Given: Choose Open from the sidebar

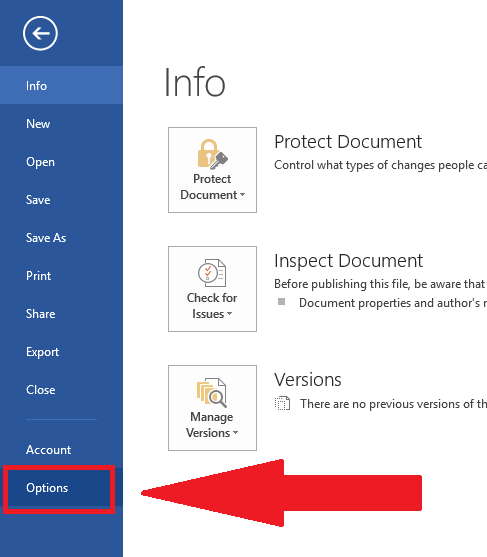Looking at the screenshot, I should [61, 162].
